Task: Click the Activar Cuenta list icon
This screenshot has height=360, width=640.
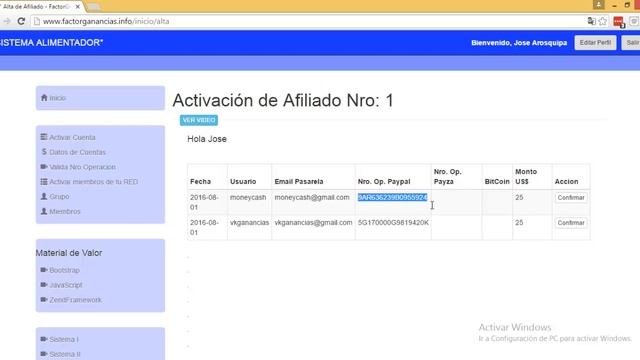Action: [44, 137]
